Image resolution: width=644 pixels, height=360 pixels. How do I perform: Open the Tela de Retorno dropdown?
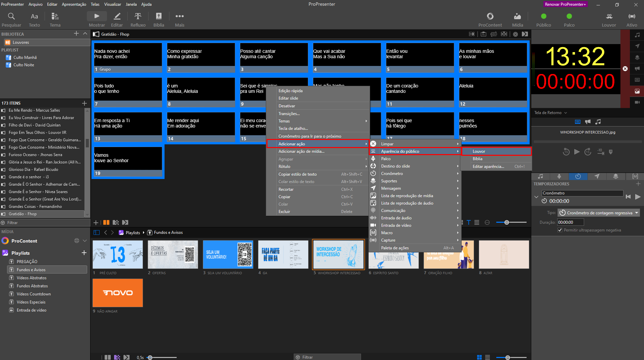point(550,113)
